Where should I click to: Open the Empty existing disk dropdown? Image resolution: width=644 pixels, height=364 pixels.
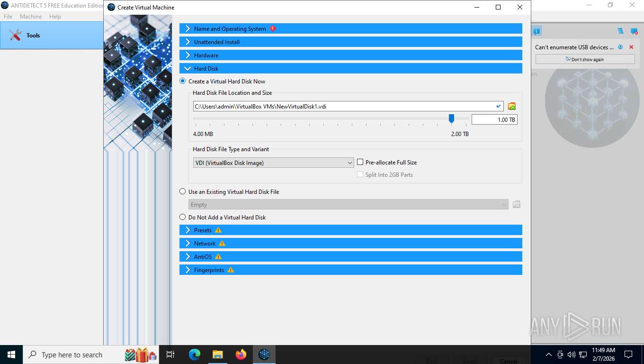tap(349, 205)
